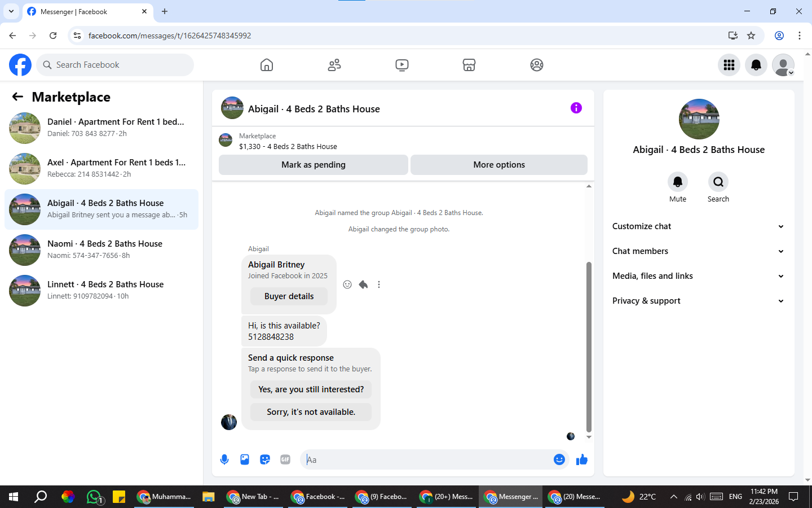812x508 pixels.
Task: Go to the Home feed icon
Action: tap(267, 65)
